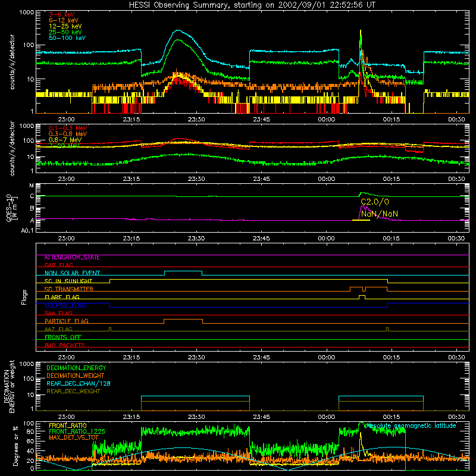Screen dimensions: 476x476
Task: Click the yellow 12-25 keV legend entry
Action: pos(65,26)
